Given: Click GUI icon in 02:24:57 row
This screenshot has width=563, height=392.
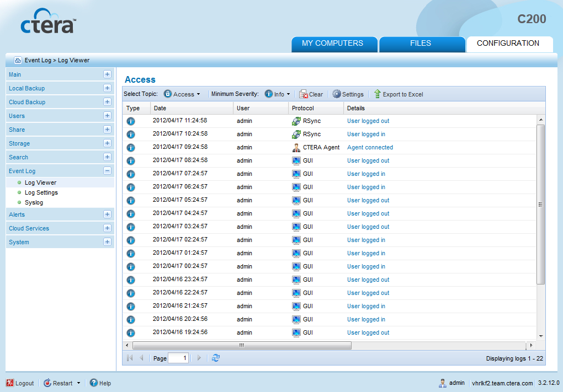Looking at the screenshot, I should point(296,240).
